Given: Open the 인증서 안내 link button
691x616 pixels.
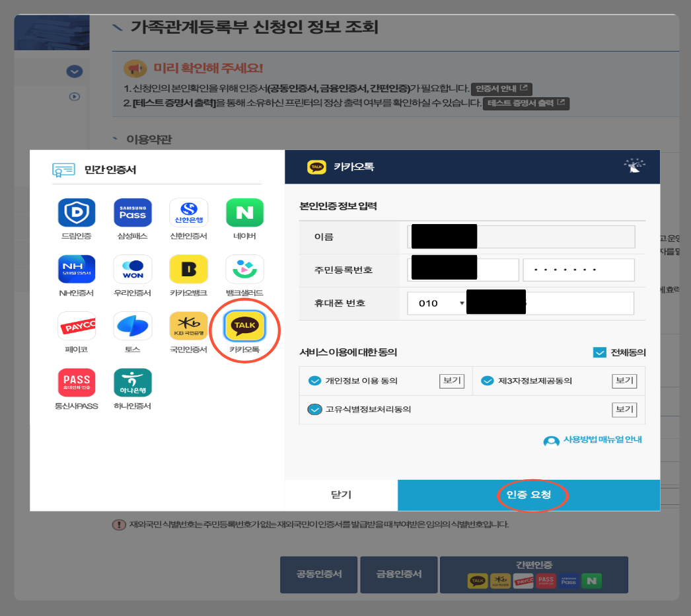Looking at the screenshot, I should click(501, 89).
